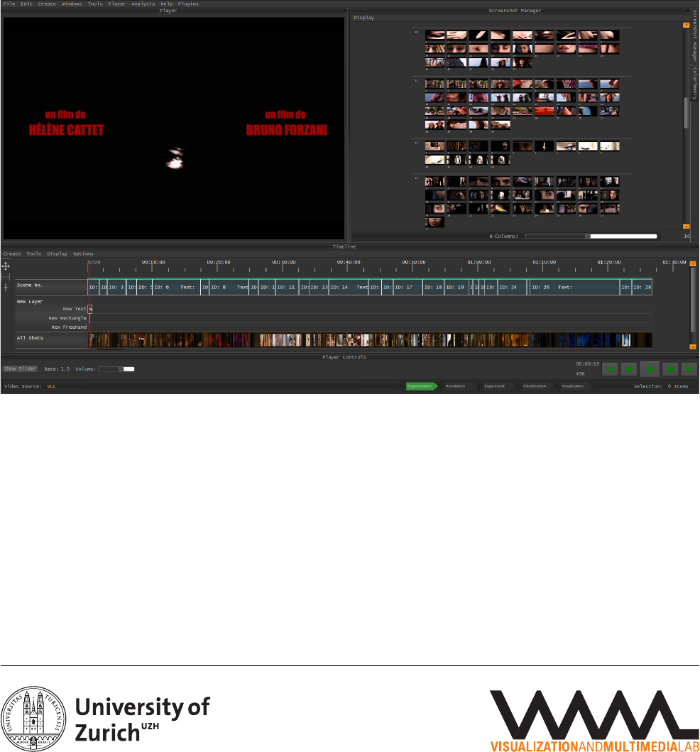Open Display menu in Screenshot Manager
The height and width of the screenshot is (752, 700).
pos(364,18)
